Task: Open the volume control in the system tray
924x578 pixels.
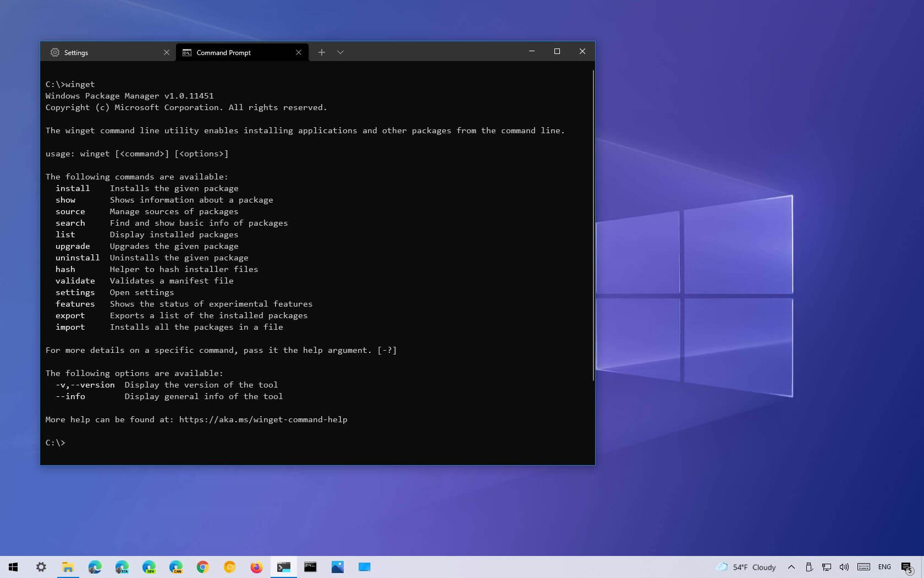Action: point(844,567)
